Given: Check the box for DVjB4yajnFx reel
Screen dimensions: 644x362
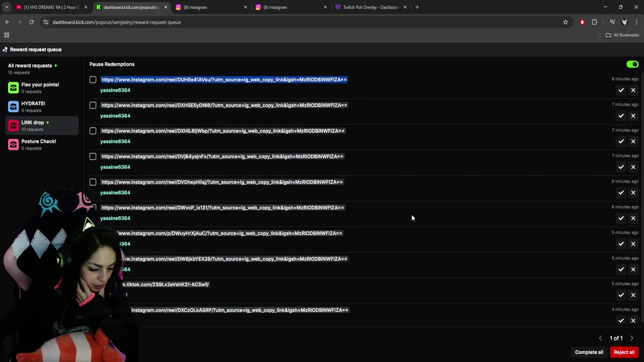Looking at the screenshot, I should 93,157.
